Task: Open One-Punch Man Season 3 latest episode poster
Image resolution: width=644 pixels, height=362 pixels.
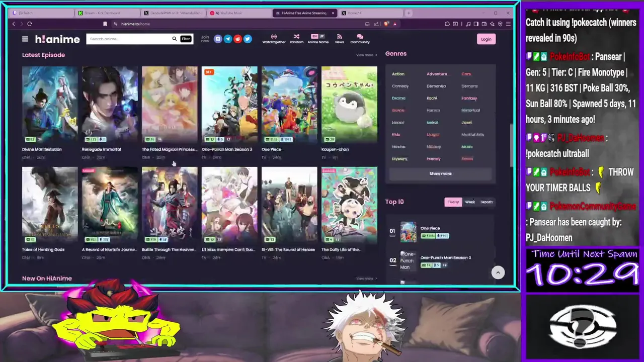Action: click(229, 104)
